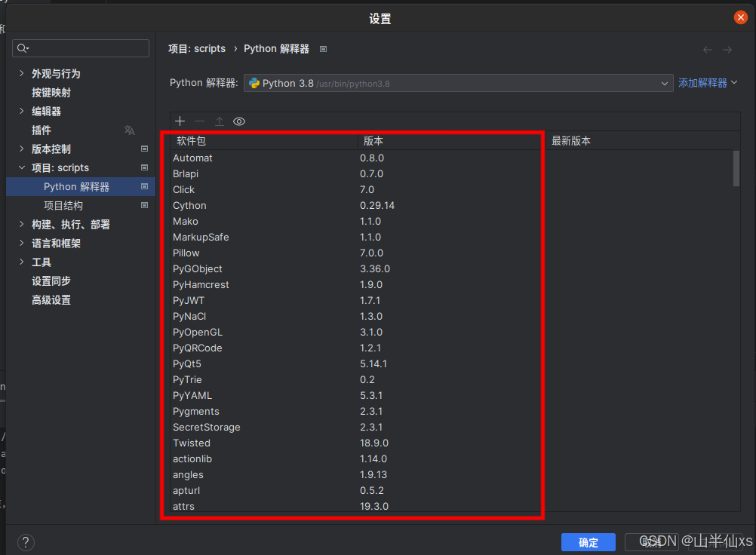756x555 pixels.
Task: Select the PyJWT package row
Action: (452, 301)
